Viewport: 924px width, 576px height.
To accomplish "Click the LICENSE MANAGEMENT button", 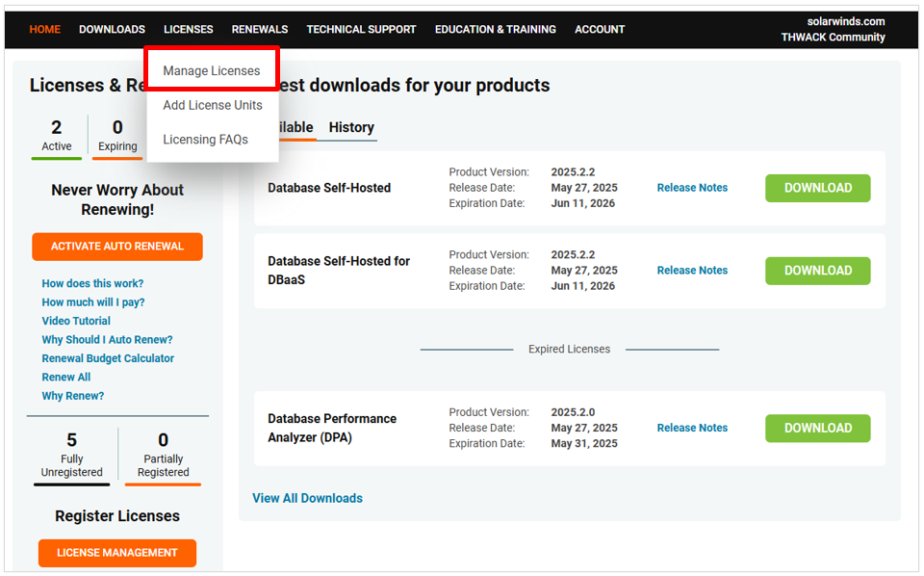I will (117, 553).
